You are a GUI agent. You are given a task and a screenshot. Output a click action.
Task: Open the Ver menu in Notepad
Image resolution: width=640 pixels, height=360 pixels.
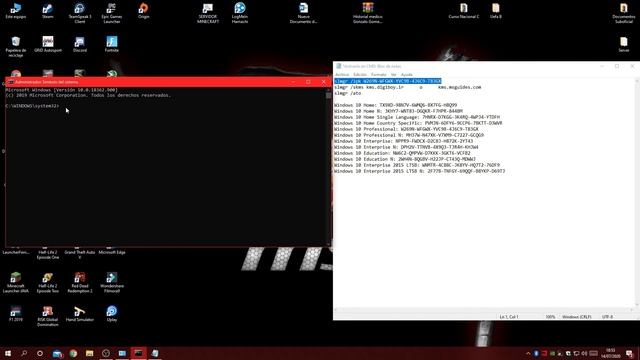(393, 75)
